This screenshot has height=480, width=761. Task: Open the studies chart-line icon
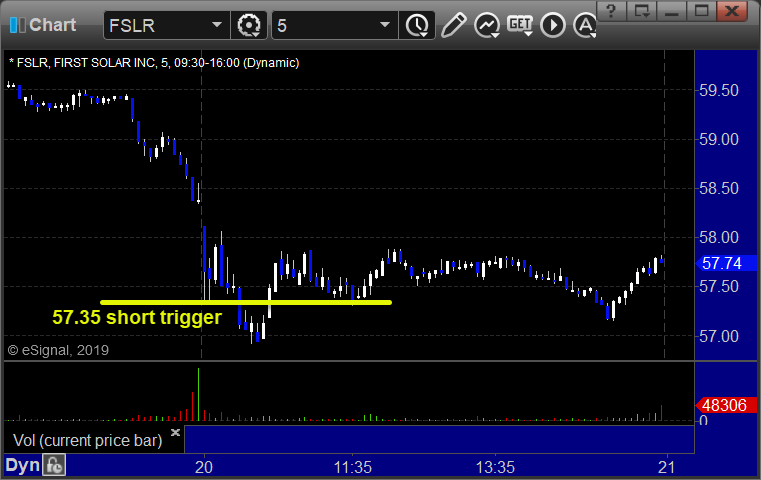pyautogui.click(x=487, y=25)
